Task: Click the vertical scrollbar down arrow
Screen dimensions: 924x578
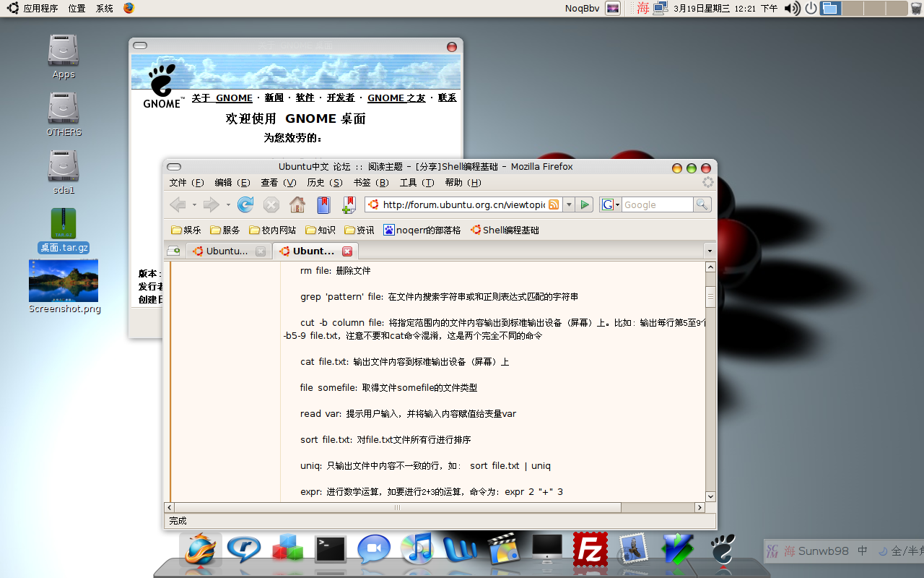Action: point(710,496)
